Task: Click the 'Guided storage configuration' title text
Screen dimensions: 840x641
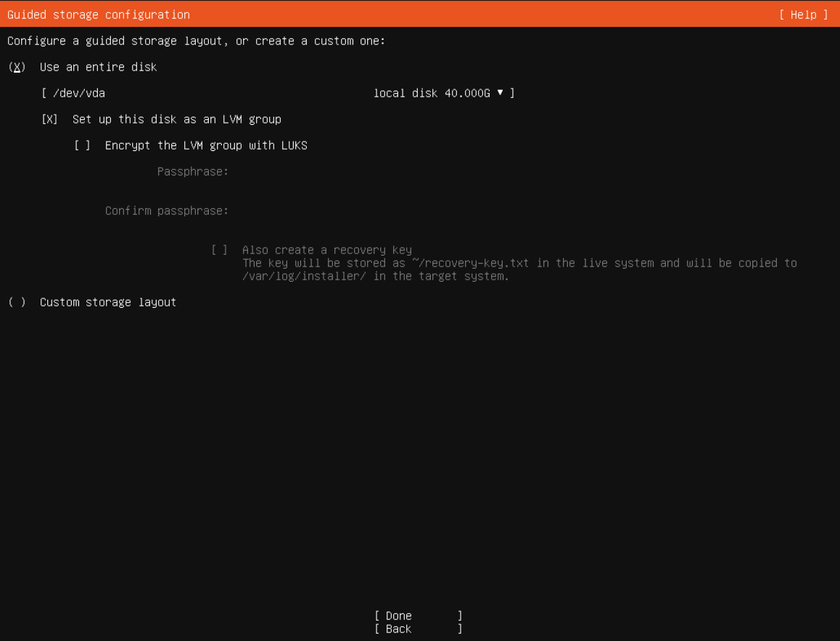Action: 99,15
